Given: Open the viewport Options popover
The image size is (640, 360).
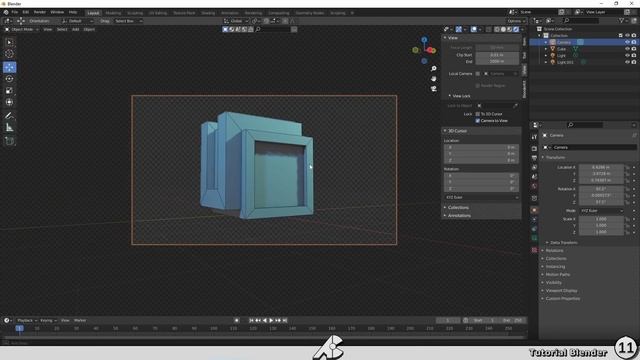Looking at the screenshot, I should point(516,21).
